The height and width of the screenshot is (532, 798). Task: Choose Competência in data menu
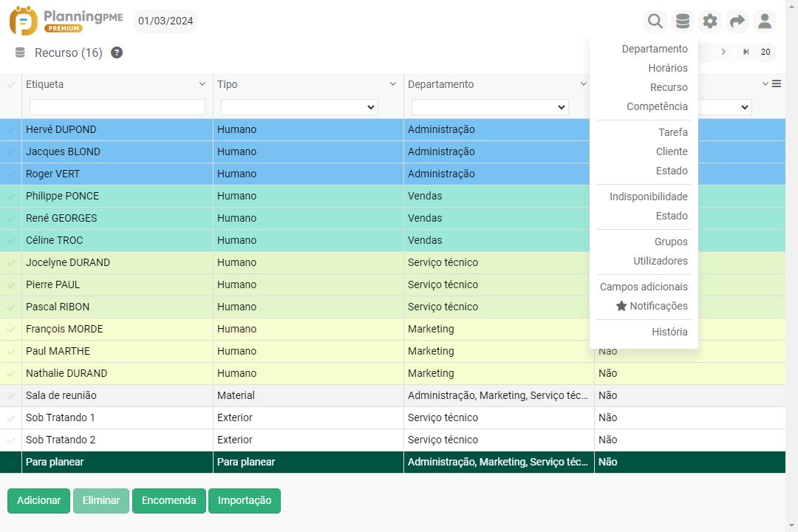657,106
